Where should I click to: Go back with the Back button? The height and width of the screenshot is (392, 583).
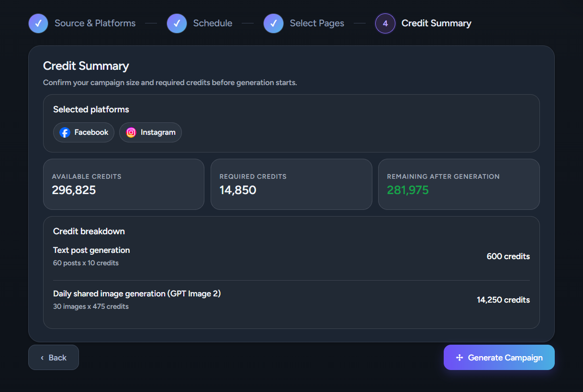coord(54,358)
